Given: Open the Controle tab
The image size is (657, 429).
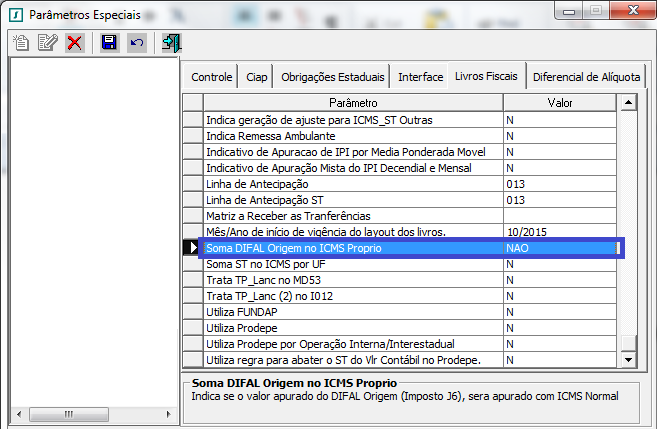Looking at the screenshot, I should [x=211, y=77].
